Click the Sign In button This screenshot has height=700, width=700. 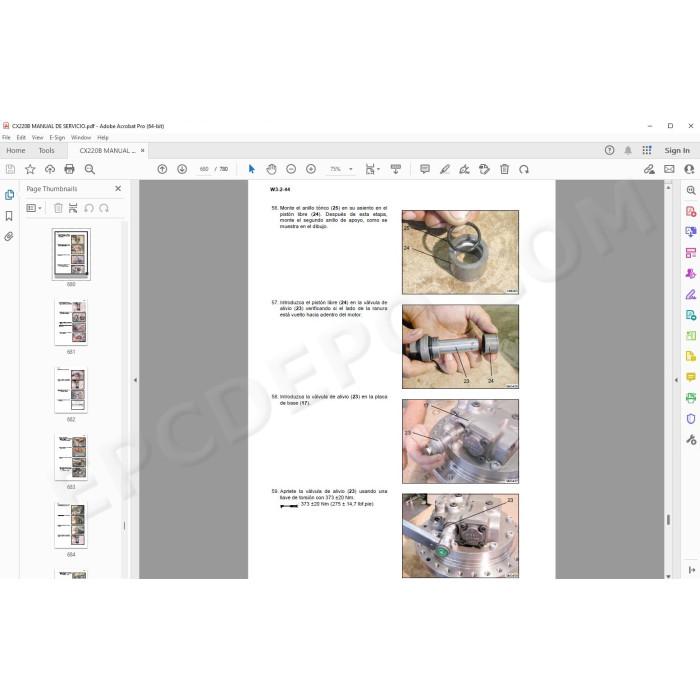pyautogui.click(x=677, y=150)
